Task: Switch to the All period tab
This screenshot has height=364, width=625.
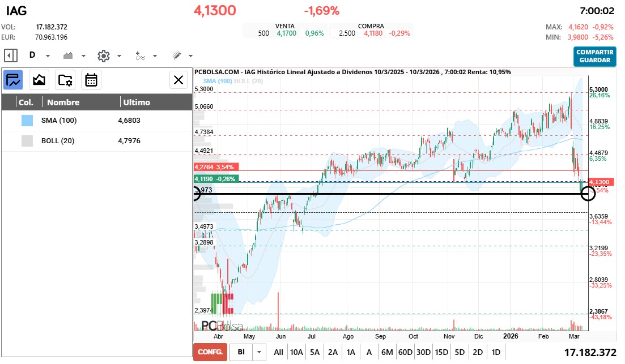Action: (278, 352)
